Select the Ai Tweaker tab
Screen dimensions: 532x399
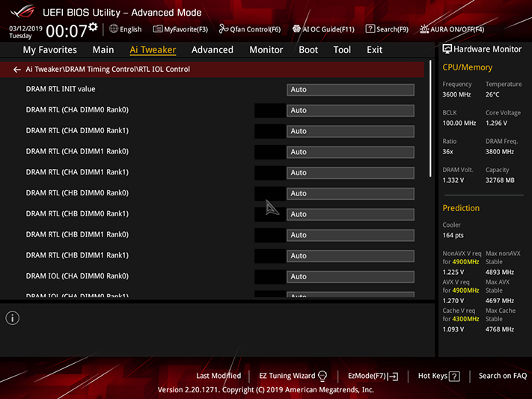click(153, 50)
